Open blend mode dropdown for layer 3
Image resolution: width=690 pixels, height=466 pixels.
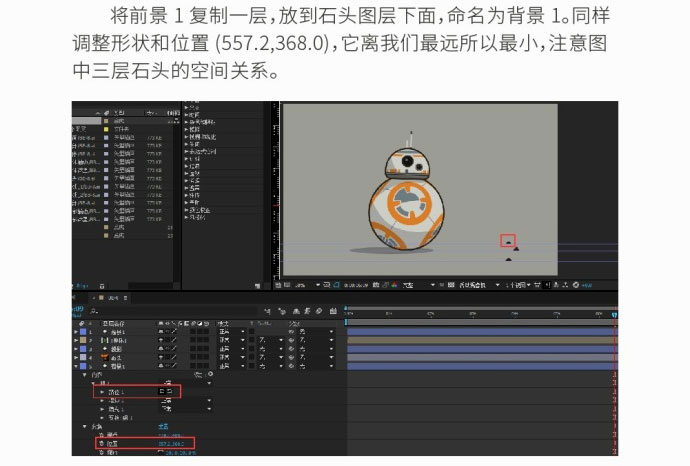click(x=231, y=349)
